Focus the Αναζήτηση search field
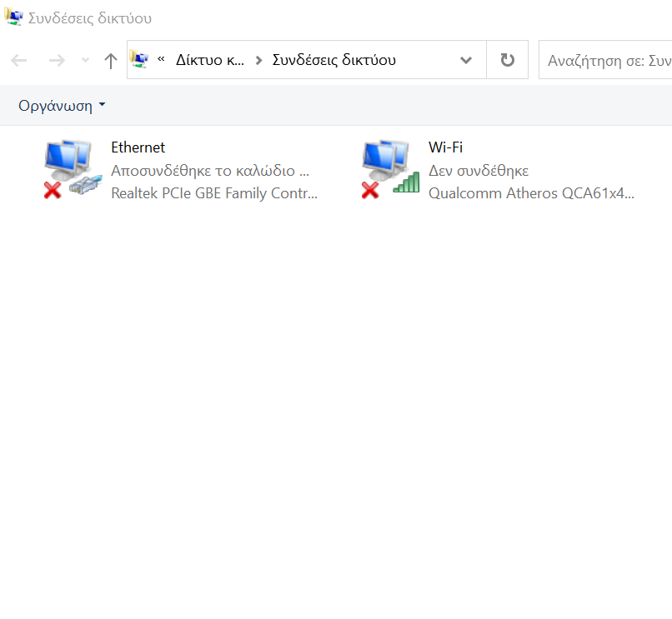The height and width of the screenshot is (619, 672). coord(605,60)
